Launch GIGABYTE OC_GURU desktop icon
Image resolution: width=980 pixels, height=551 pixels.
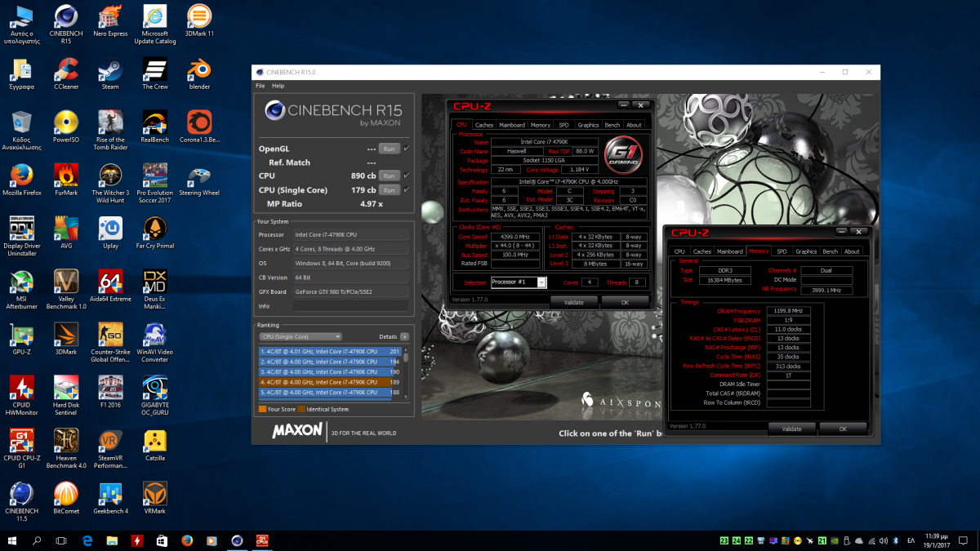(x=155, y=396)
